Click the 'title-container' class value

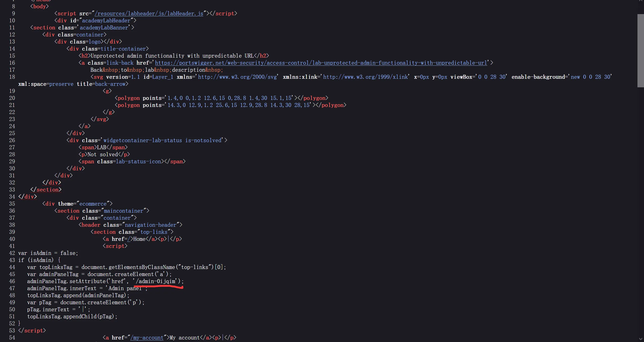pos(123,49)
